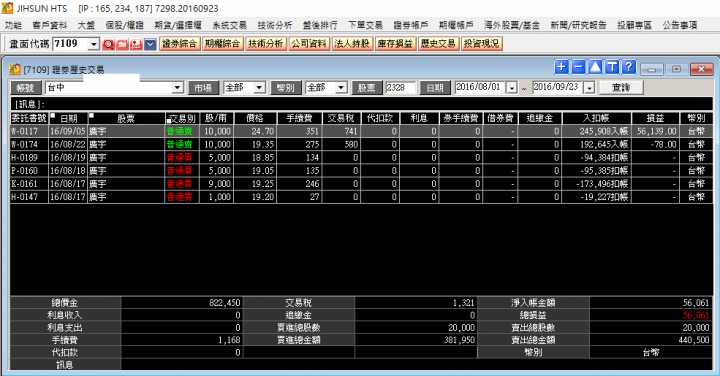Image resolution: width=720 pixels, height=376 pixels.
Task: Click the 委託書號 column header
Action: [x=29, y=118]
